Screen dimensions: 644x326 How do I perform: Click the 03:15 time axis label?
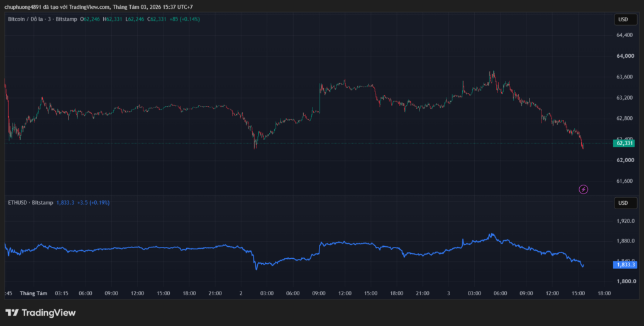pos(61,293)
